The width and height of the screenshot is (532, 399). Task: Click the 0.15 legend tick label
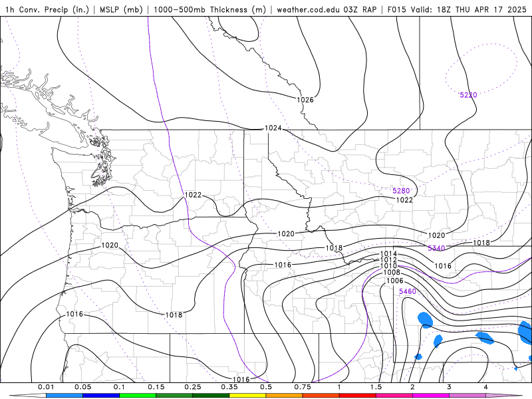click(x=156, y=387)
